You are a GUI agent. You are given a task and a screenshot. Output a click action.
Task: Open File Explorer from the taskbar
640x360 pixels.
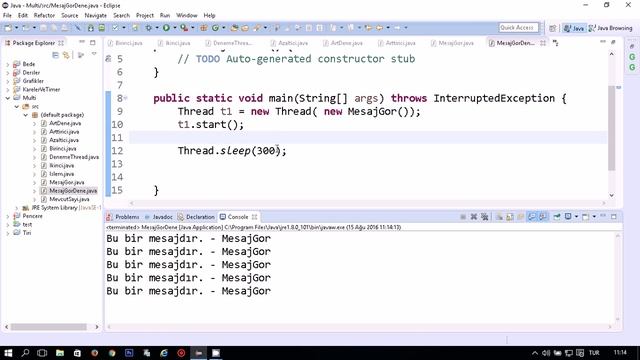click(60, 353)
